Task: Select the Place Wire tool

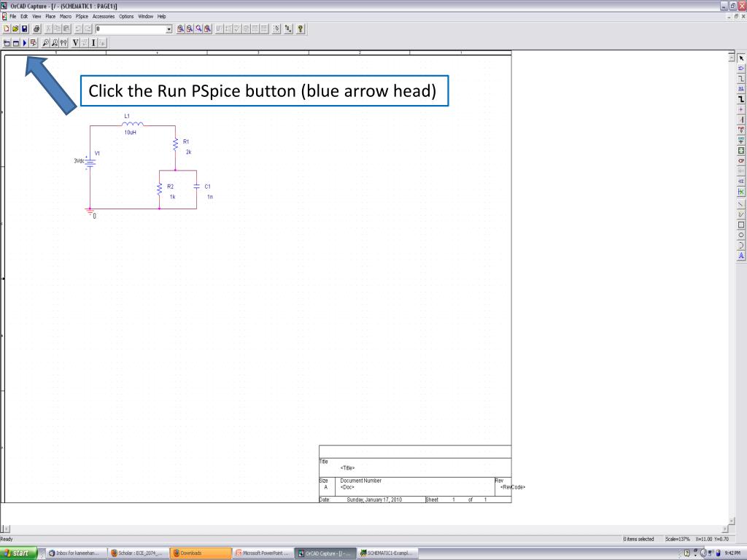Action: 741,79
